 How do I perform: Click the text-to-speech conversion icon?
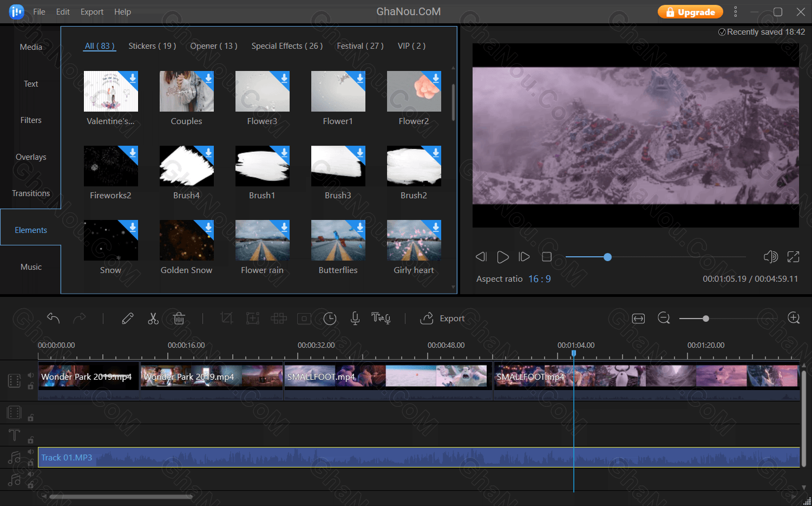click(381, 319)
